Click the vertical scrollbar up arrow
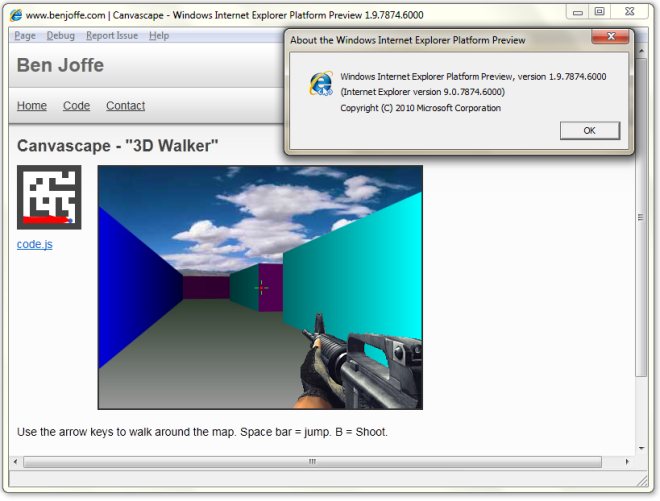Image resolution: width=660 pixels, height=501 pixels. 641,51
